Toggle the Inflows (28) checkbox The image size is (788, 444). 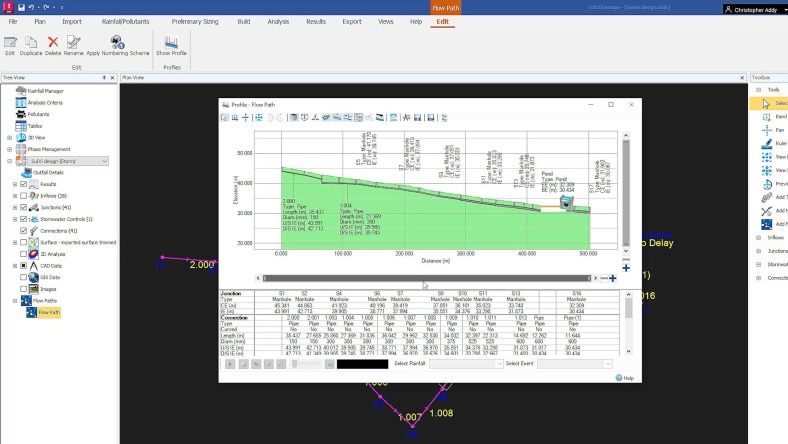click(x=23, y=196)
